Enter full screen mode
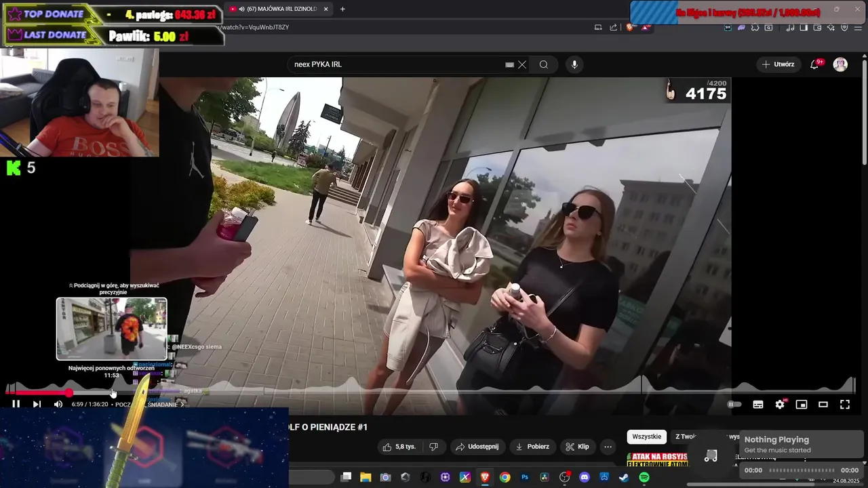 (845, 405)
